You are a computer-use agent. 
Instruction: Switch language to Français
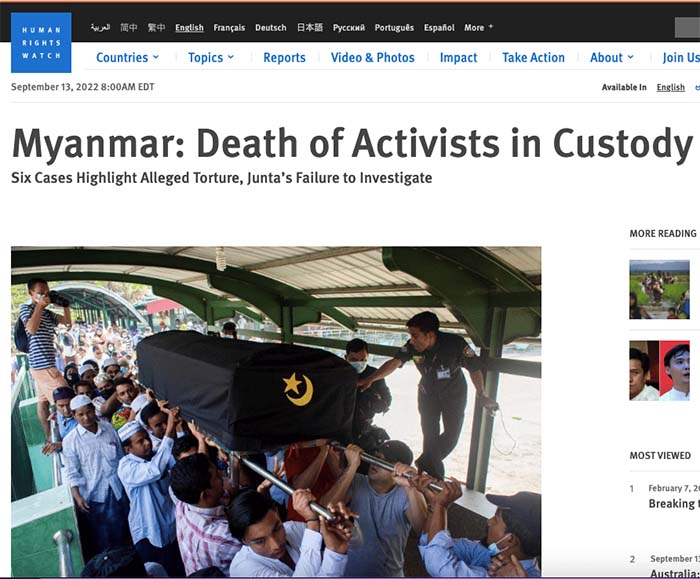[229, 28]
